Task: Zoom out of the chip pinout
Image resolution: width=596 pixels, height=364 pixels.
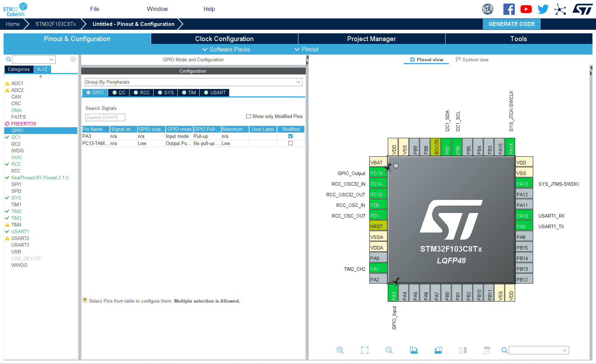Action: (x=389, y=350)
